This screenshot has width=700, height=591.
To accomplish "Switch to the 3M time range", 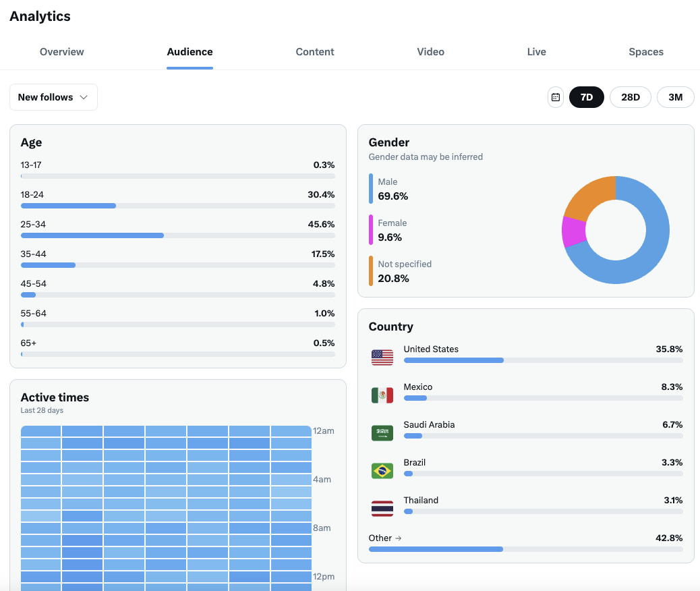I will pos(675,97).
